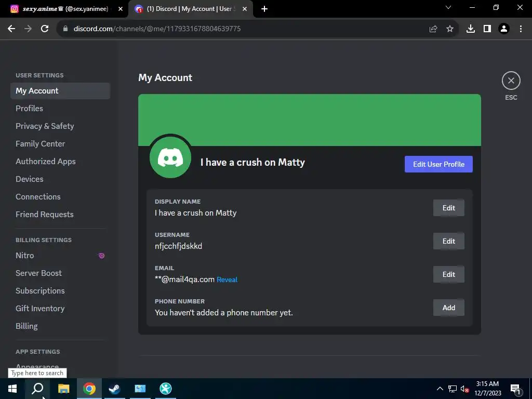This screenshot has height=399, width=532.
Task: Open the blue window app in taskbar
Action: pyautogui.click(x=140, y=389)
